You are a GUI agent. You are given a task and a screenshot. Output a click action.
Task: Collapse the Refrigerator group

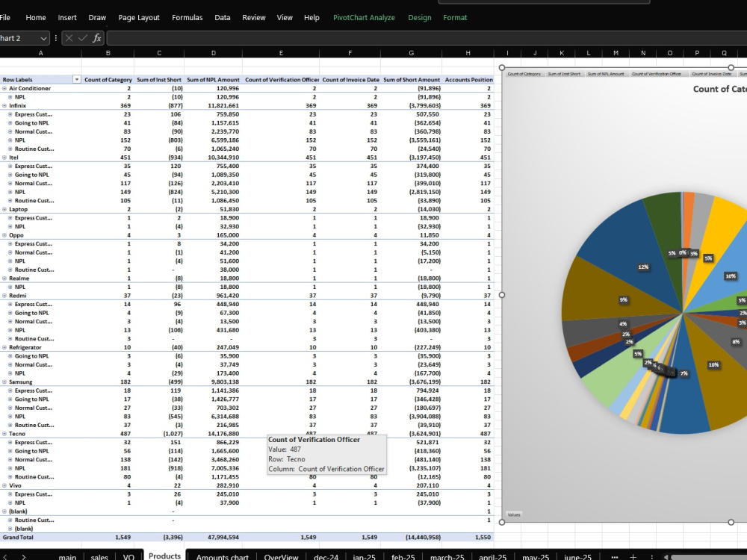click(x=4, y=347)
